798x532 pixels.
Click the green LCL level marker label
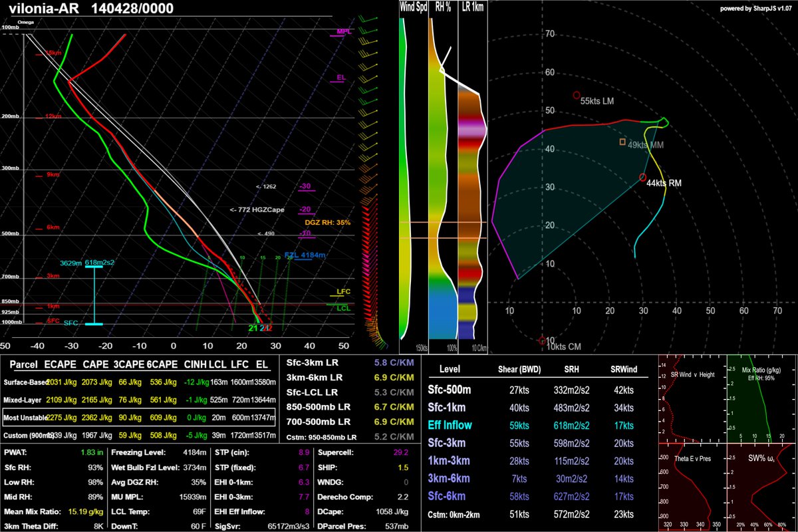[343, 308]
